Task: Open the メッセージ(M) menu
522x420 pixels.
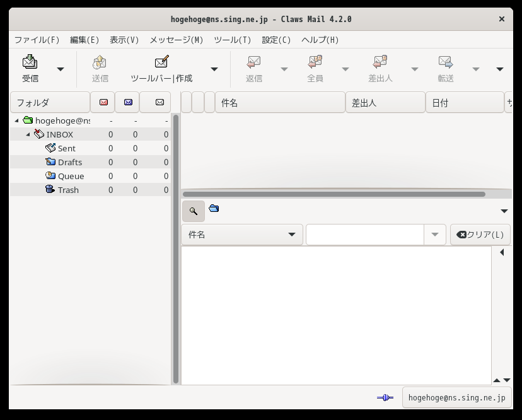Action: click(176, 40)
